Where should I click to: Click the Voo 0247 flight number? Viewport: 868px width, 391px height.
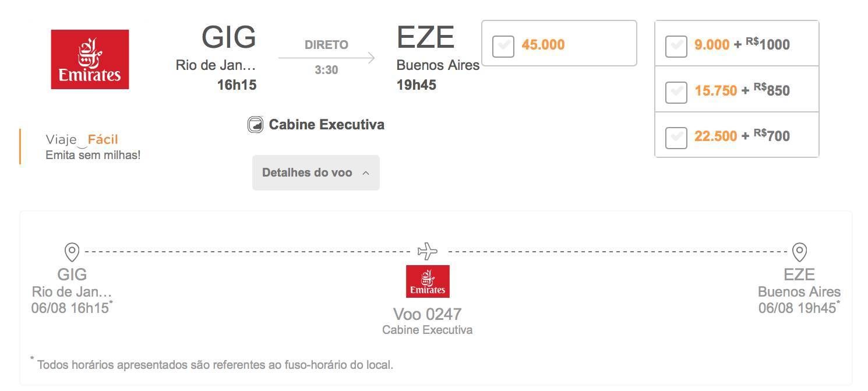click(x=428, y=314)
